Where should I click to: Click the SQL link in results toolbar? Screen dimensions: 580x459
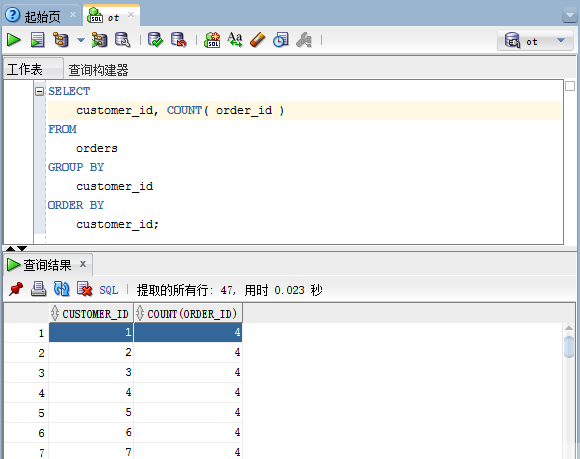(109, 290)
